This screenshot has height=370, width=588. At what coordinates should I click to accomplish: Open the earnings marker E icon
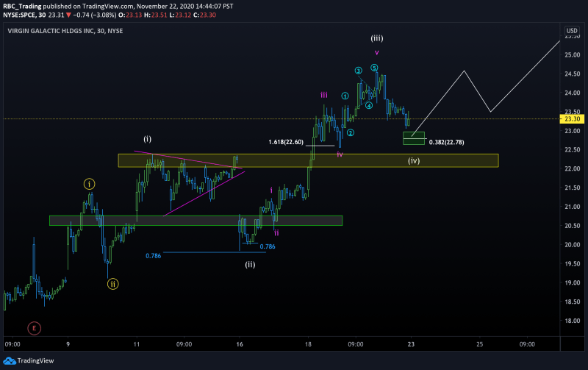click(x=34, y=328)
